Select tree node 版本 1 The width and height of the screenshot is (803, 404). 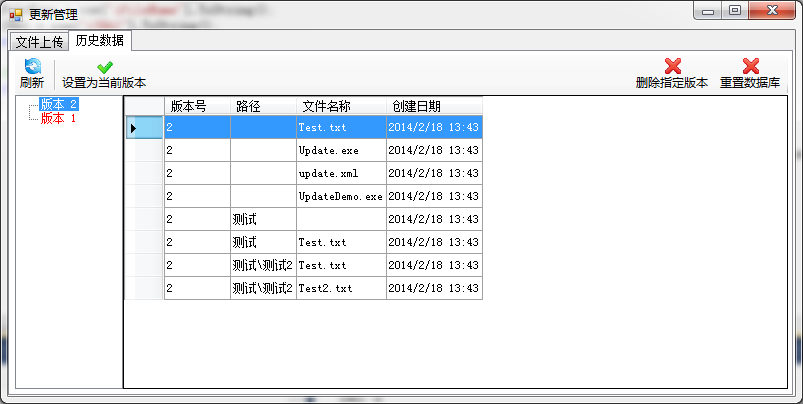click(x=58, y=118)
